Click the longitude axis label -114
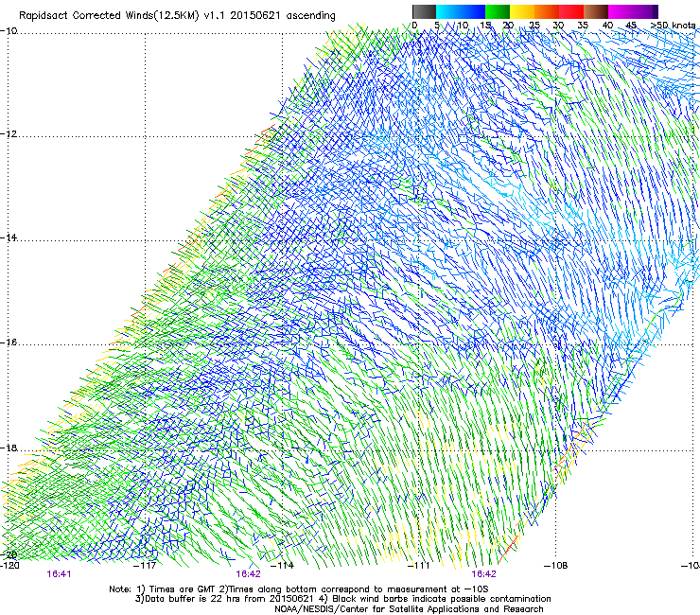Viewport: 700px width, 615px height. [283, 566]
